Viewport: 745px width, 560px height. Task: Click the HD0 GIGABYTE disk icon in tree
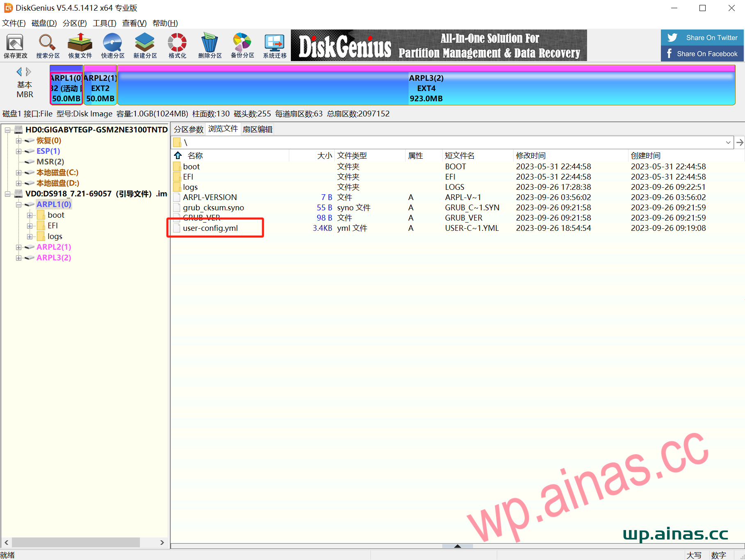18,130
